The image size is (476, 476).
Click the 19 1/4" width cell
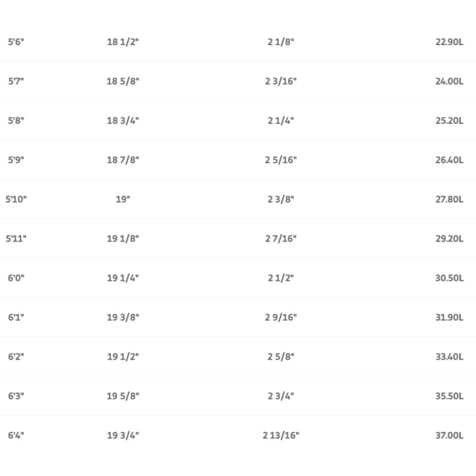point(123,277)
